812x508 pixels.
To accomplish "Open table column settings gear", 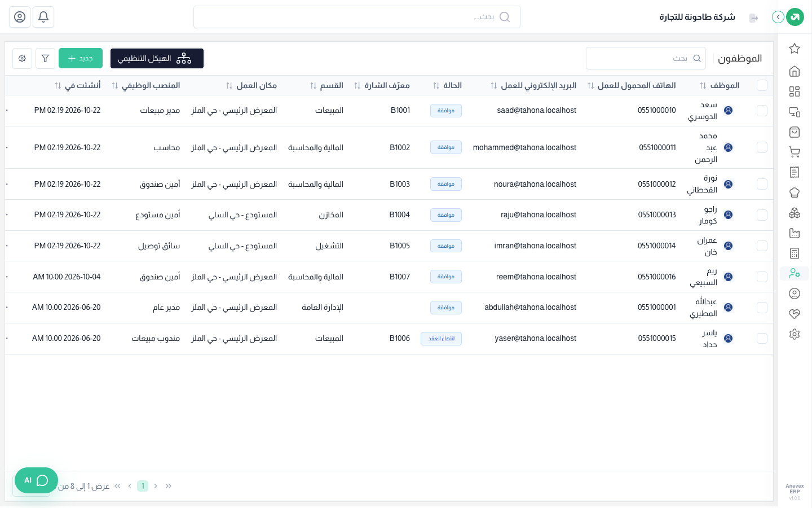I will 22,58.
